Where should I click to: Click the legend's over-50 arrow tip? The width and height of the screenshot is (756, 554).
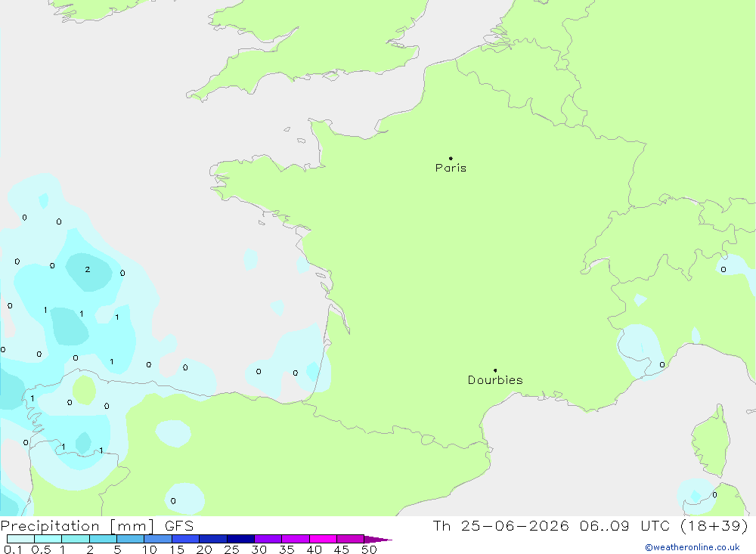[x=379, y=539]
